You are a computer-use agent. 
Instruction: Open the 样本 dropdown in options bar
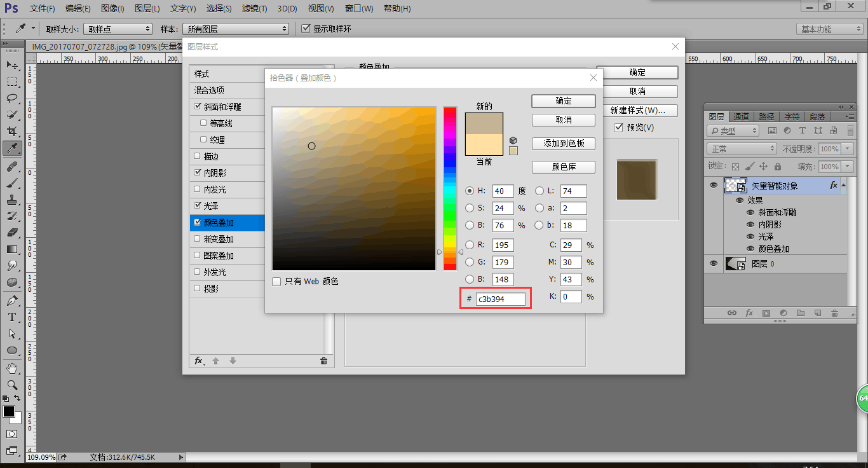tap(235, 29)
